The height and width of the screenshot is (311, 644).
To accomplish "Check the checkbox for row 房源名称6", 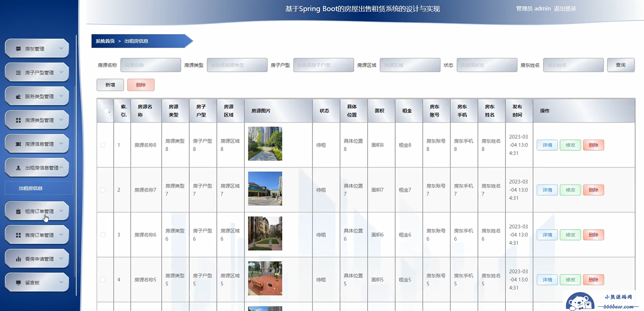I will click(103, 235).
